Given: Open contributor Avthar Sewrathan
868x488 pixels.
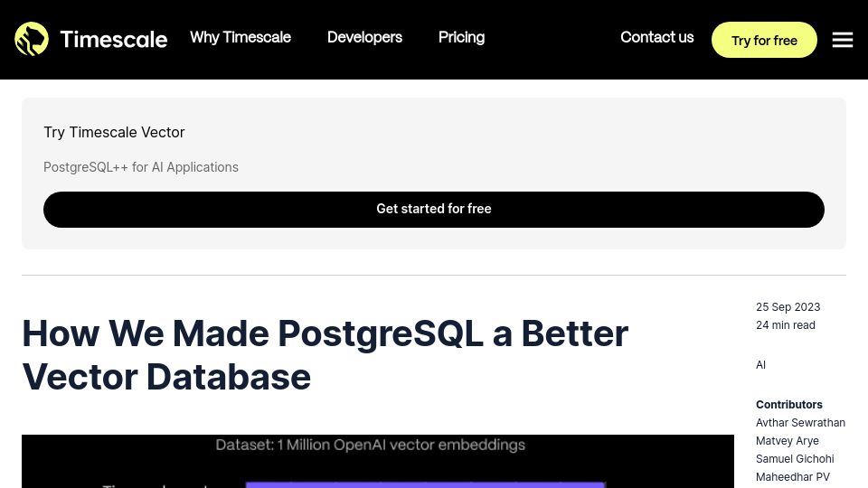Looking at the screenshot, I should pyautogui.click(x=800, y=423).
